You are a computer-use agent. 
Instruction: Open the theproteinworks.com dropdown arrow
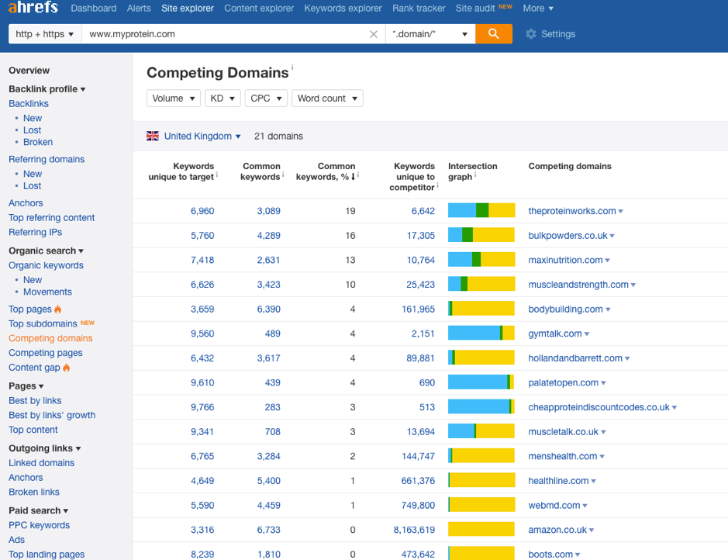pos(620,211)
